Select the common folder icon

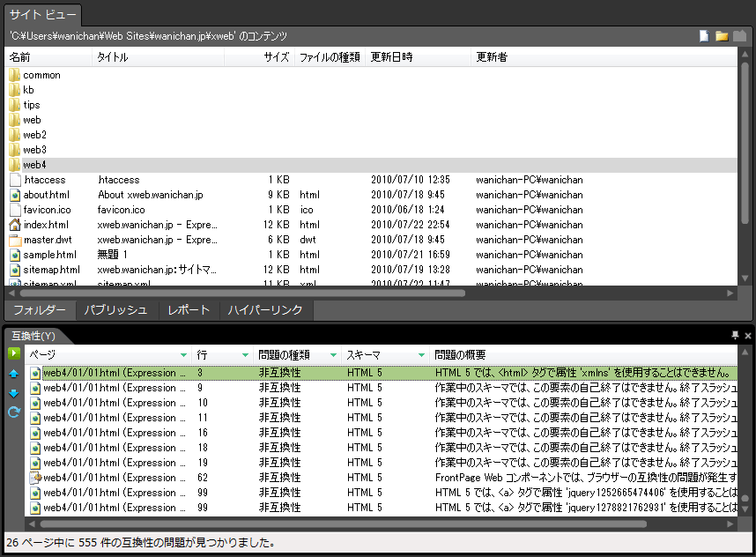click(14, 75)
